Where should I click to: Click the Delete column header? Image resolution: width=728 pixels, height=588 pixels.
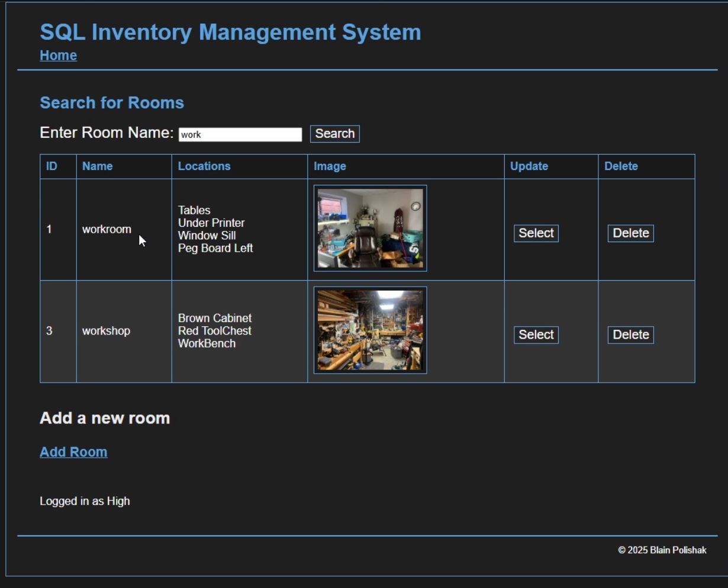coord(621,166)
